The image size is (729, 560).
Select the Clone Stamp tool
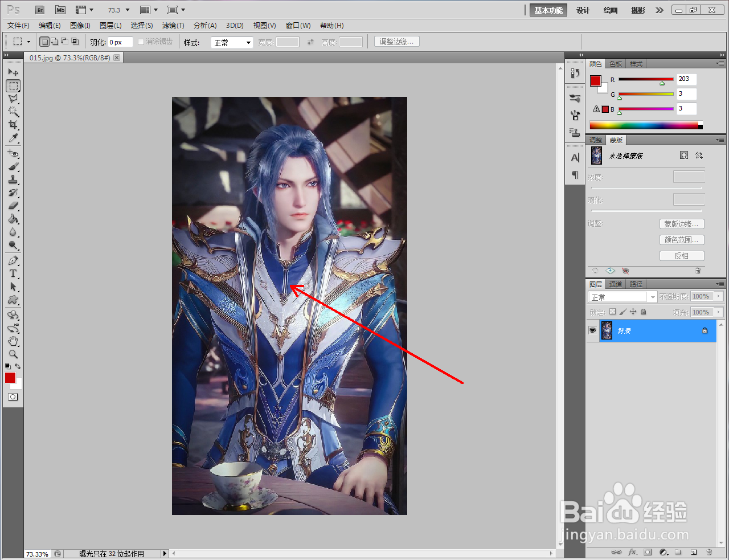pos(13,180)
